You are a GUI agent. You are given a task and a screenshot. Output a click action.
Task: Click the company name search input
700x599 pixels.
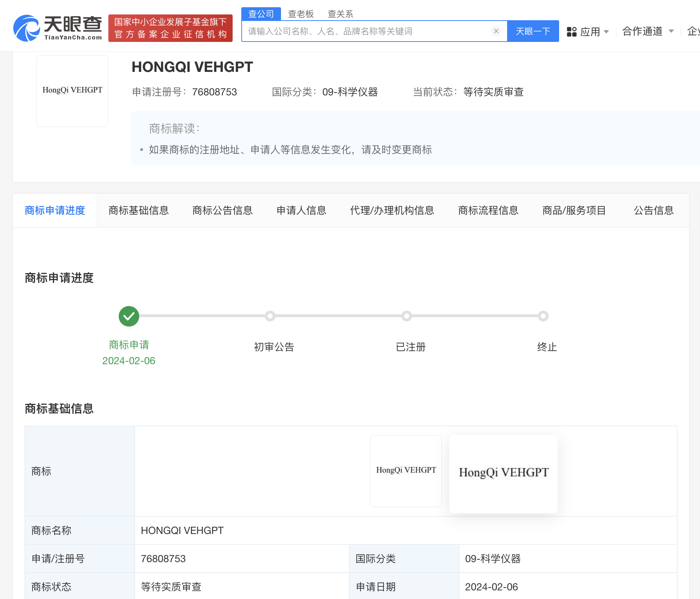coord(367,31)
